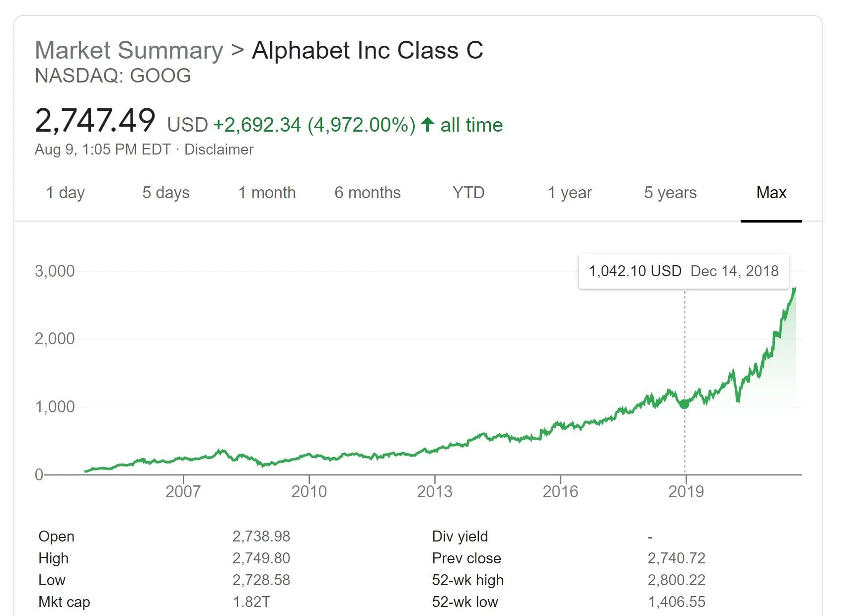Click the 52-wk high value 2,800.22
Image resolution: width=845 pixels, height=616 pixels.
coord(676,580)
